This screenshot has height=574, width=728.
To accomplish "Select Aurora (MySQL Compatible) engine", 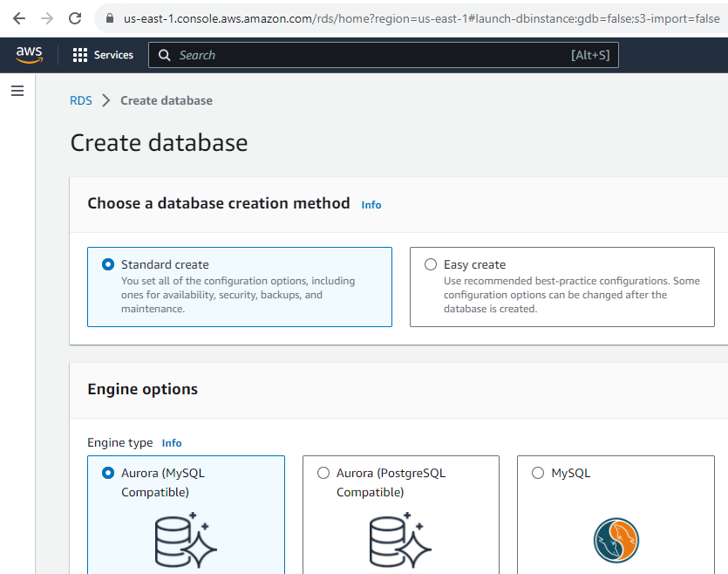I will [108, 473].
